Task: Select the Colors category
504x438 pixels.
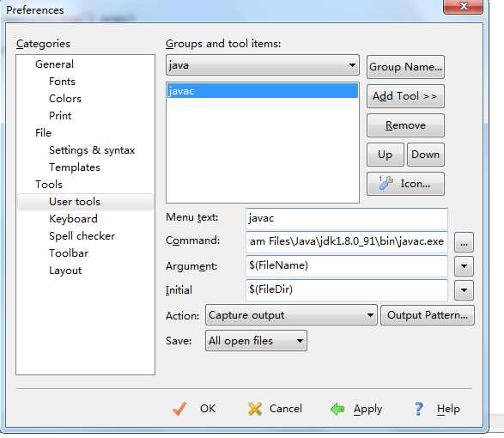Action: [65, 99]
